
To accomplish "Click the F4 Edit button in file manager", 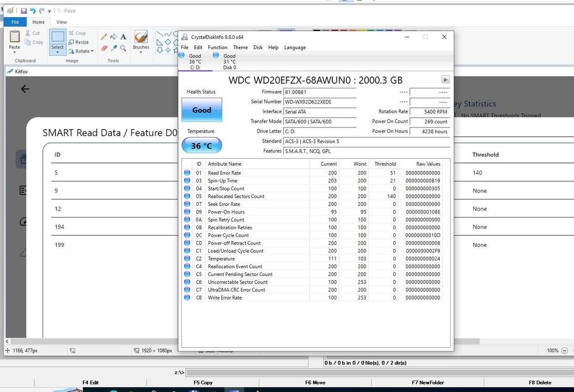I will 91,382.
